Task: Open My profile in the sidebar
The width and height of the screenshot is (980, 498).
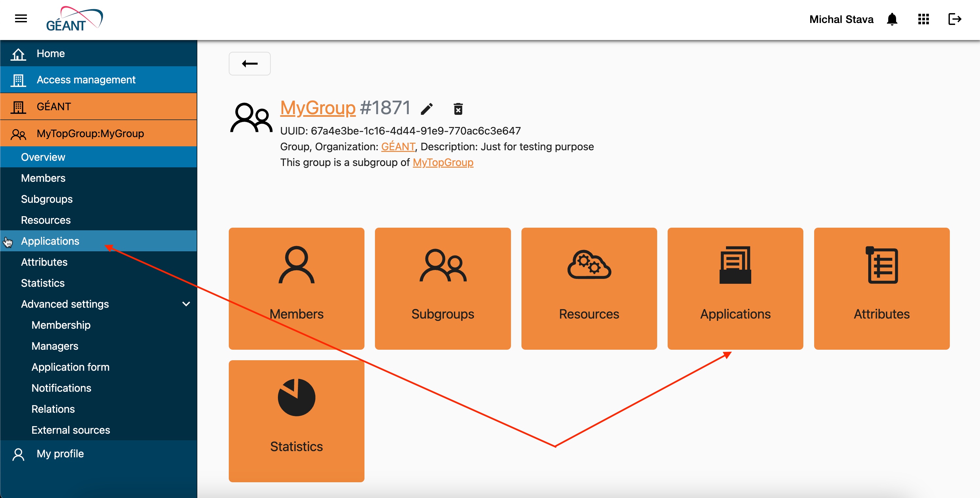Action: [99, 453]
